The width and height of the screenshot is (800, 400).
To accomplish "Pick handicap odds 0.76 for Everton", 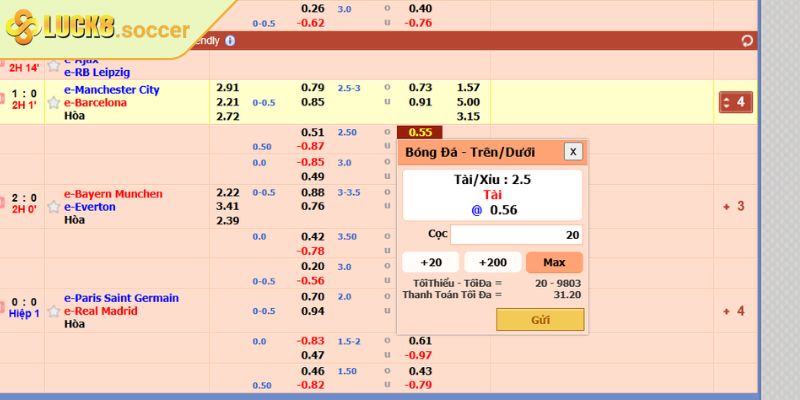I will pyautogui.click(x=313, y=207).
